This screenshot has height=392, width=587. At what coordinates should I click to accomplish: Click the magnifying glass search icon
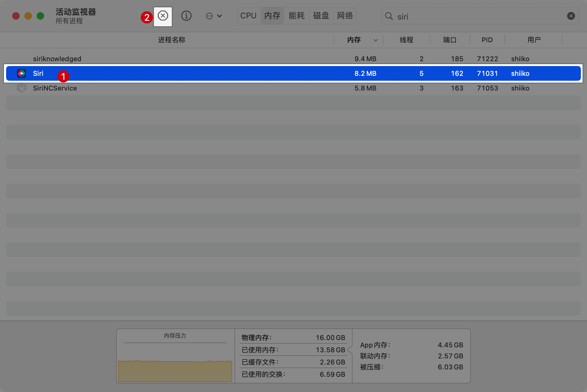click(389, 16)
